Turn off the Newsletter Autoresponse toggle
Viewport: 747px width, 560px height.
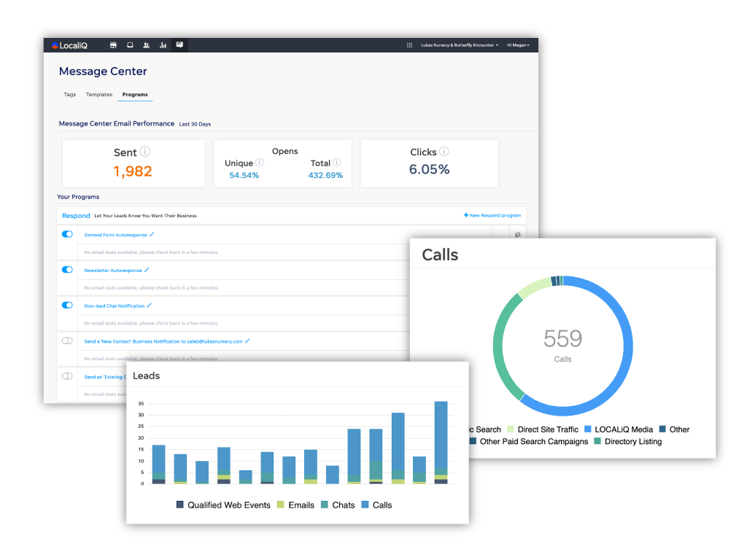(66, 269)
